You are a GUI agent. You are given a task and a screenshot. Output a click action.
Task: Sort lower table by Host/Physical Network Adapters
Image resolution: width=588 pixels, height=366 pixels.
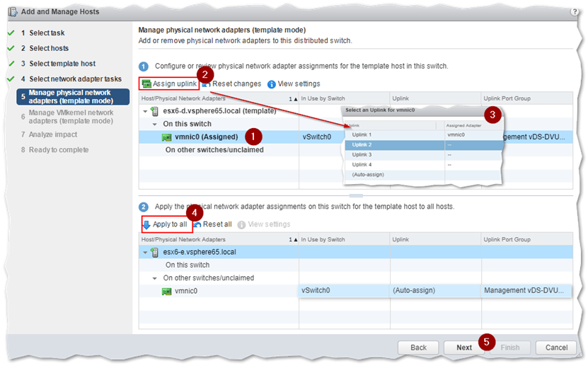219,239
